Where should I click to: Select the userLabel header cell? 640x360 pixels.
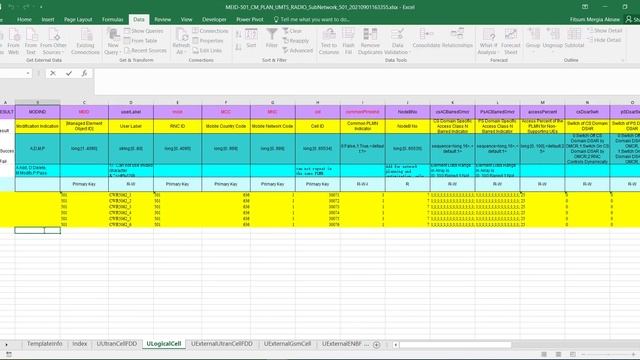pos(131,112)
